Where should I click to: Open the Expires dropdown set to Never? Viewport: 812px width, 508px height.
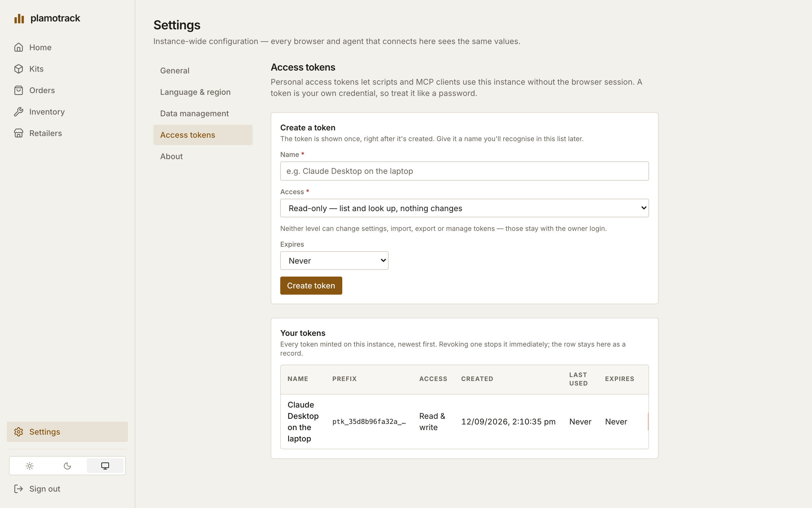tap(334, 260)
